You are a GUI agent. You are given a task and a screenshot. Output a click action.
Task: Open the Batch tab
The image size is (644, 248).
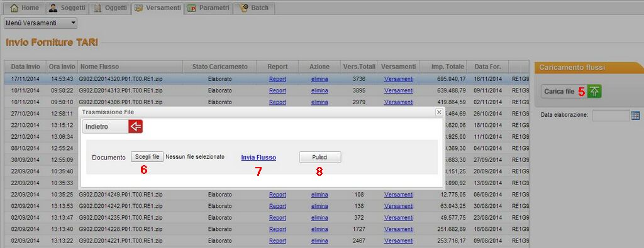pyautogui.click(x=254, y=8)
